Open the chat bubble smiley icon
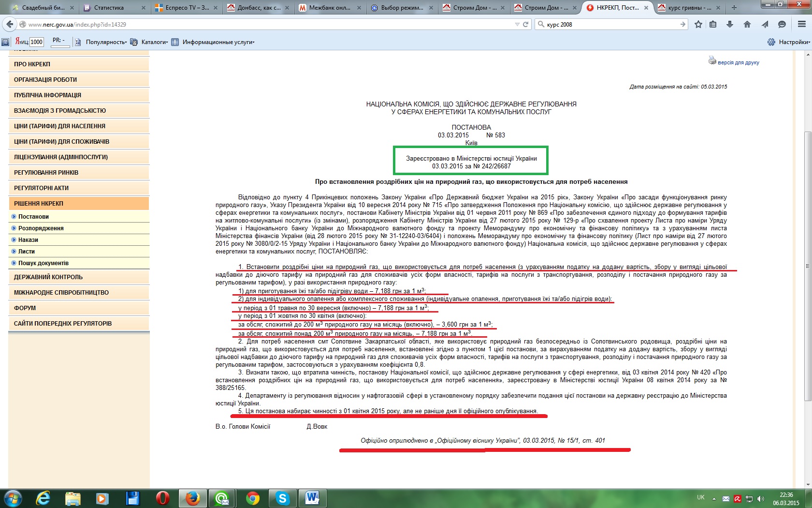Image resolution: width=812 pixels, height=508 pixels. pyautogui.click(x=782, y=24)
